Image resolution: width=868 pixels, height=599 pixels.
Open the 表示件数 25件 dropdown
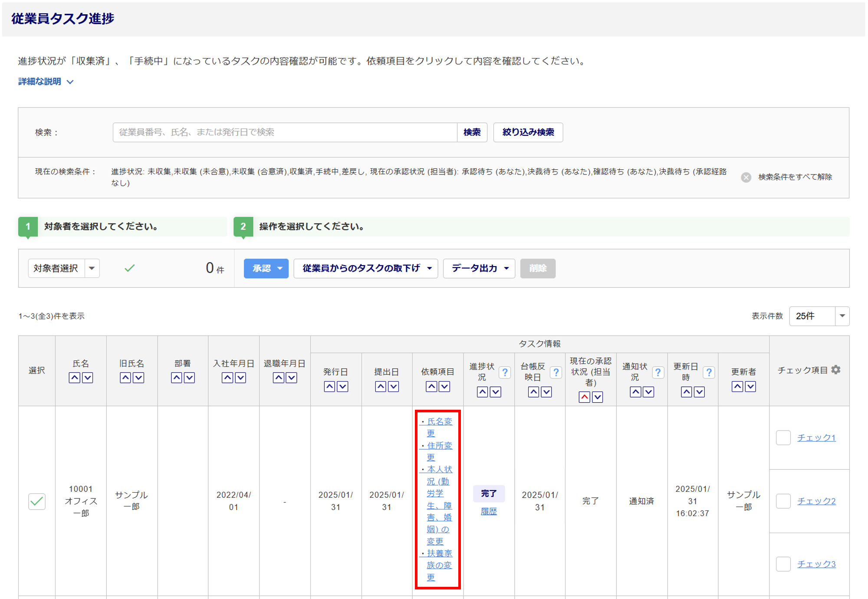[819, 316]
